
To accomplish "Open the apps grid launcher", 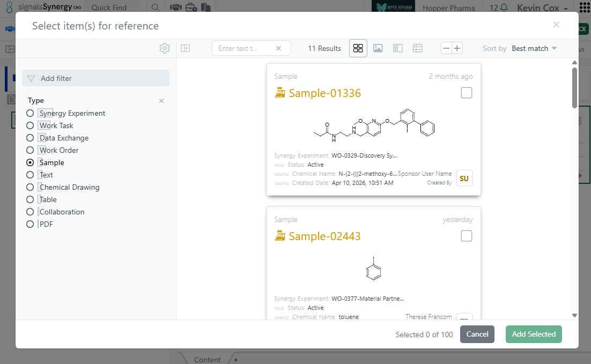I will pos(585,8).
